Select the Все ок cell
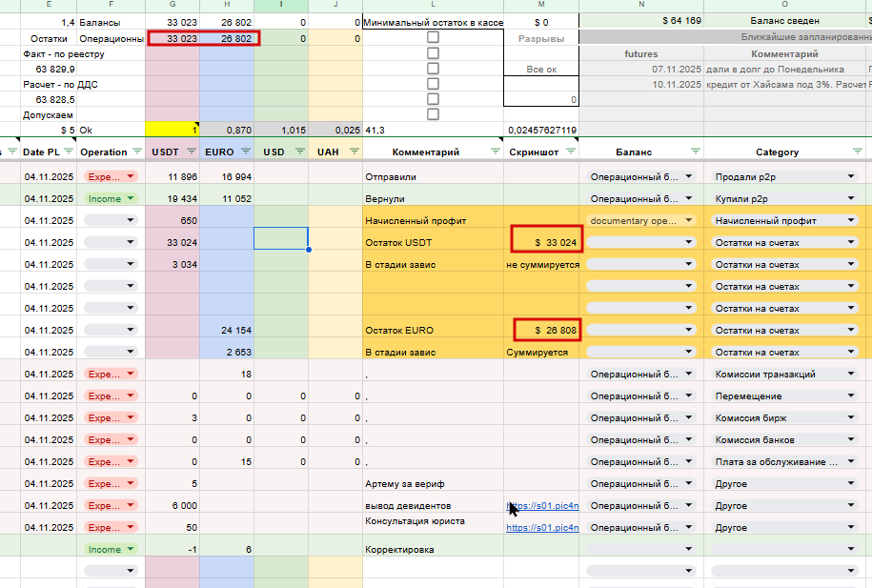The image size is (872, 588). (541, 69)
